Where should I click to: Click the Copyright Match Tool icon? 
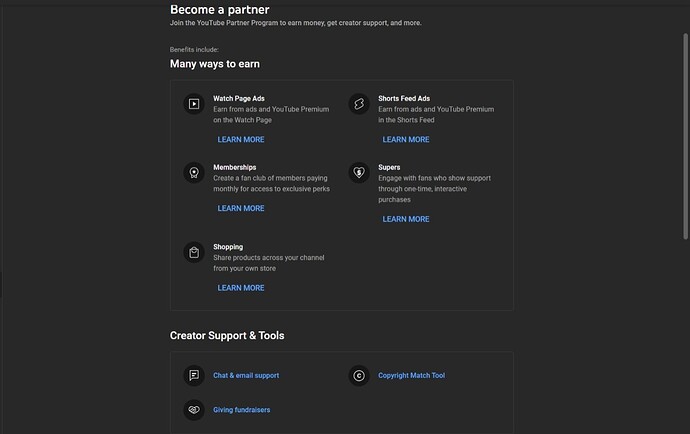pos(359,375)
